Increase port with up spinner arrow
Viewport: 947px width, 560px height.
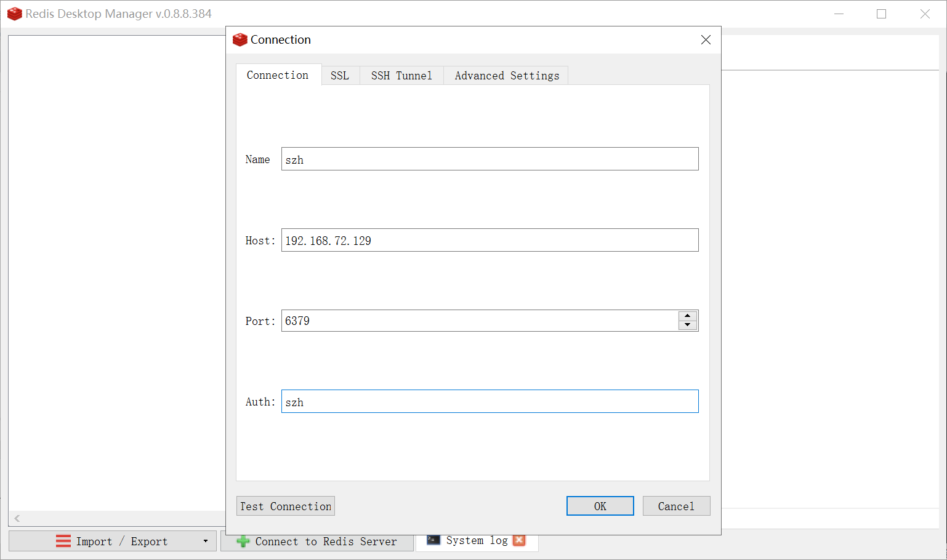click(x=688, y=316)
